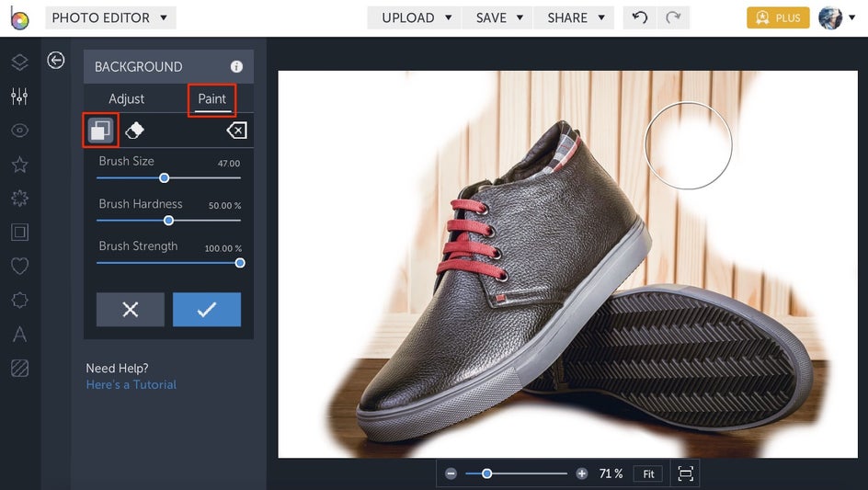Switch to the Paint tab

[212, 99]
